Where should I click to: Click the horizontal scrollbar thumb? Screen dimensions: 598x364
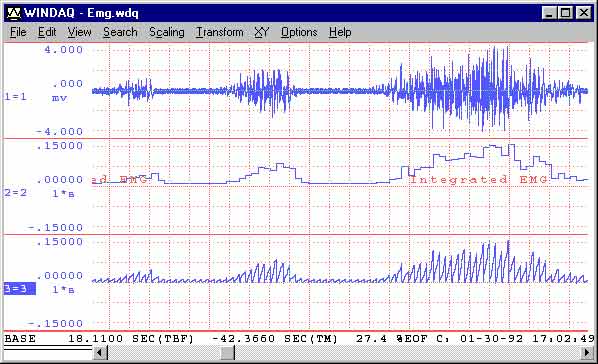point(228,353)
